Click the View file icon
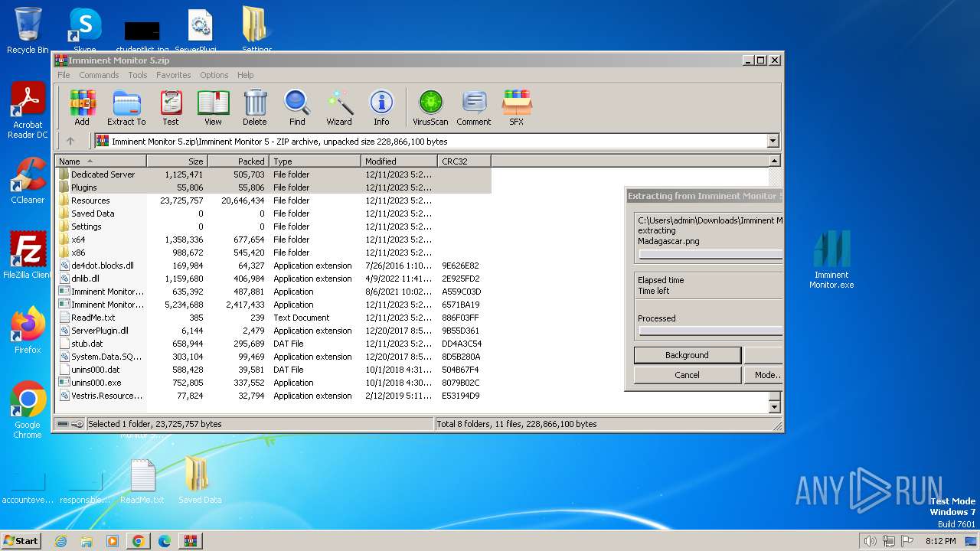The image size is (980, 551). point(213,107)
